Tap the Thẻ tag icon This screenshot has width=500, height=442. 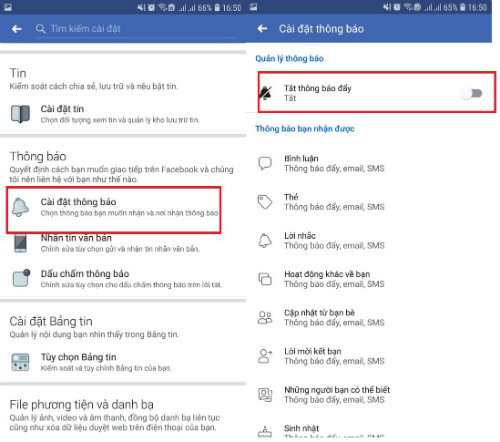click(x=265, y=202)
